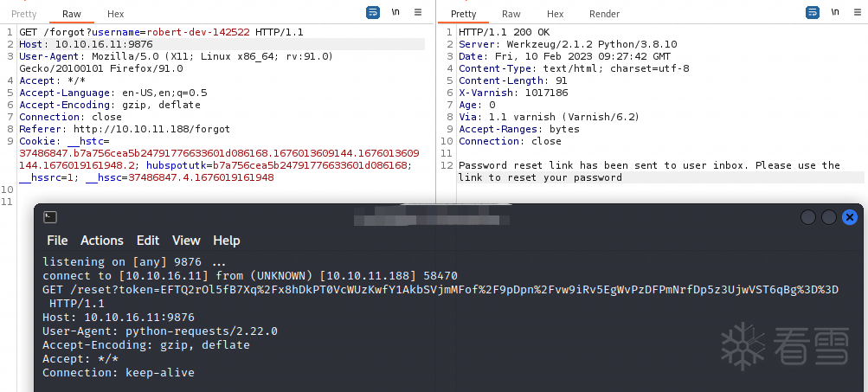Viewport: 868px width, 392px height.
Task: Switch request view to Pretty tab
Action: [23, 14]
